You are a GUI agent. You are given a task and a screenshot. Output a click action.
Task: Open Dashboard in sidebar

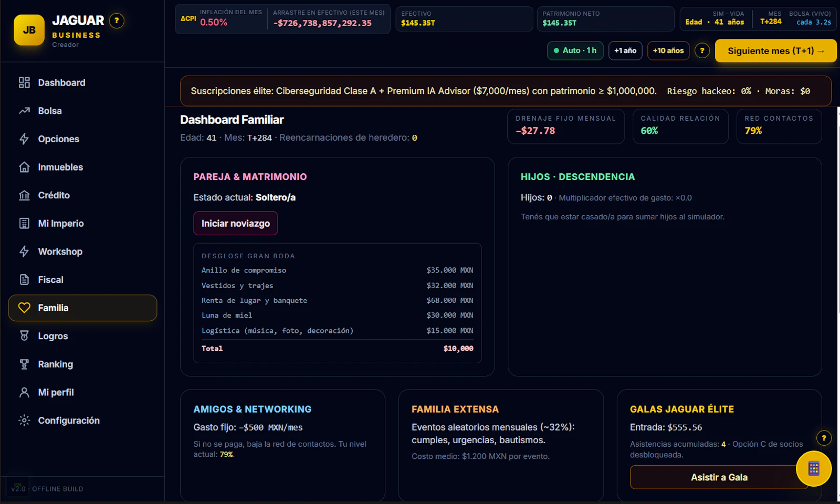[x=82, y=82]
